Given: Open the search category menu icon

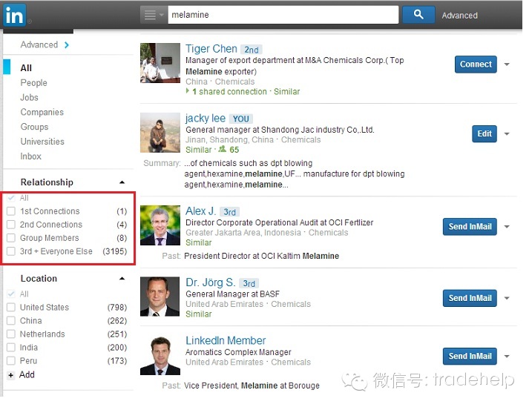Looking at the screenshot, I should tap(154, 15).
